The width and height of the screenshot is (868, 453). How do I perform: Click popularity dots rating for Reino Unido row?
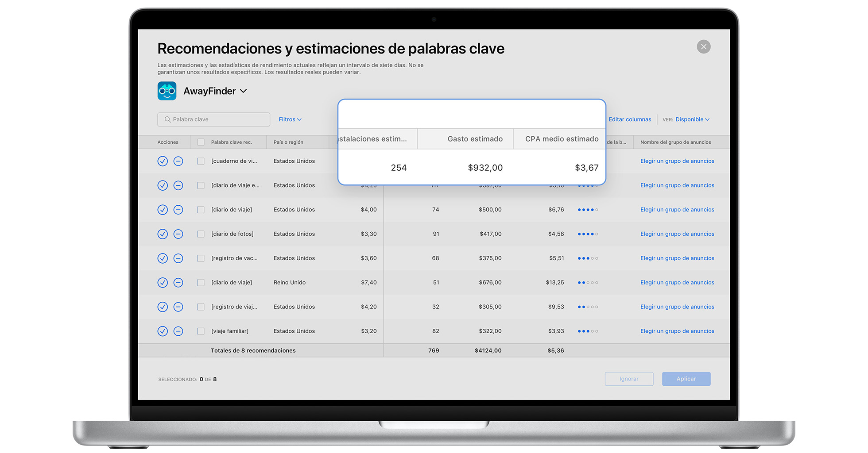[x=588, y=283]
